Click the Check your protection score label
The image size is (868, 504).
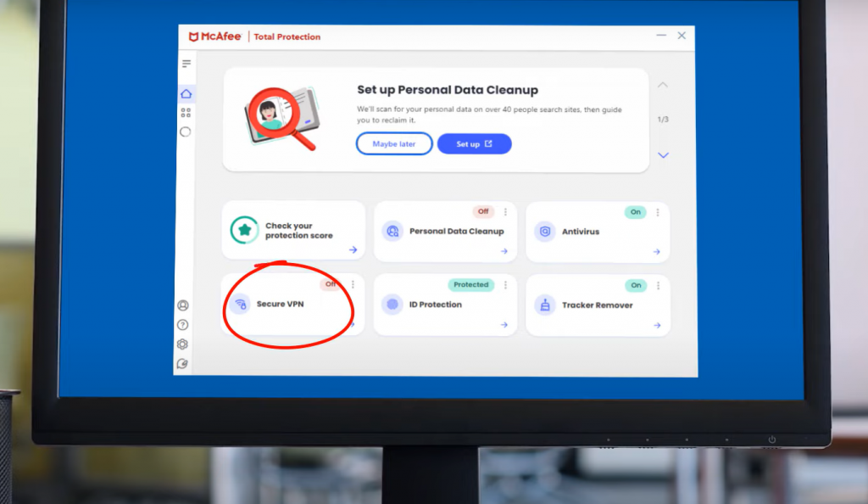pyautogui.click(x=299, y=231)
